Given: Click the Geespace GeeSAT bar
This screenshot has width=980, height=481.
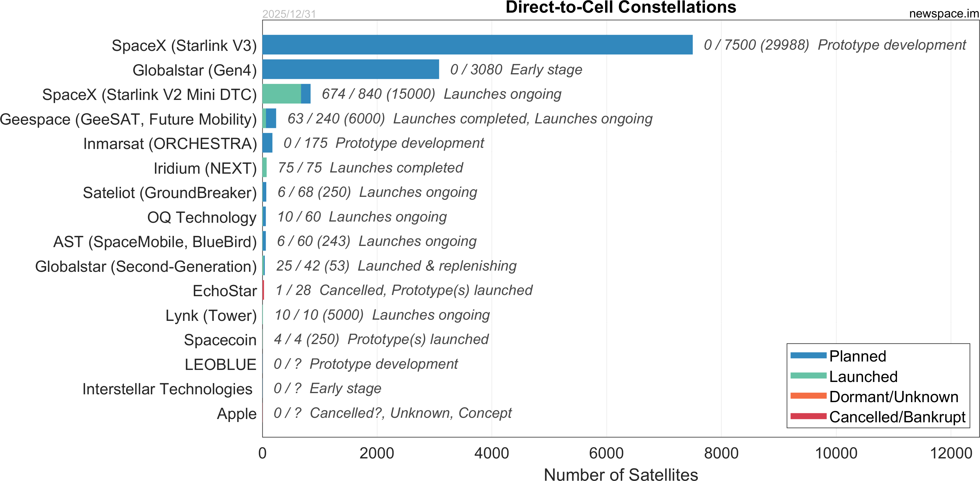Looking at the screenshot, I should click(x=271, y=118).
